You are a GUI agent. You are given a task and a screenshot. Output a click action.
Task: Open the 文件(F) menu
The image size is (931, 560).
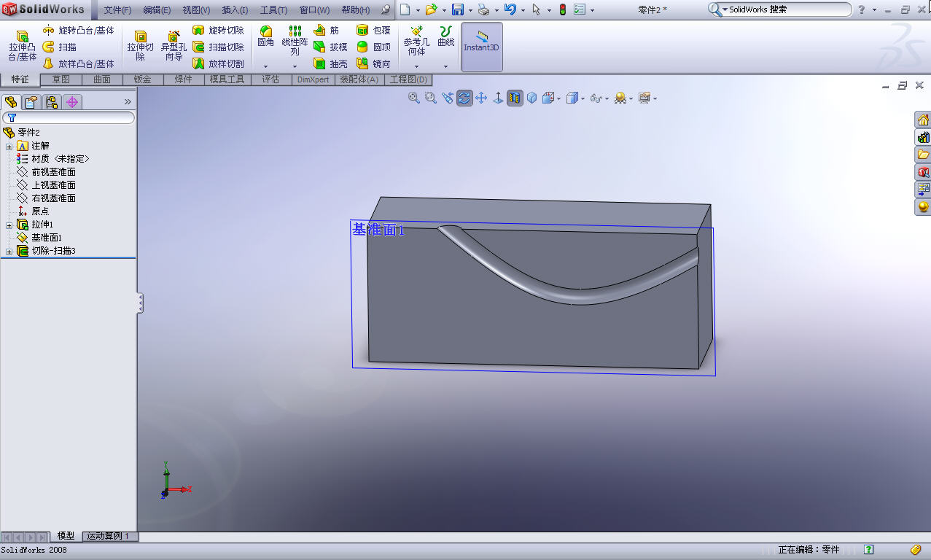click(117, 10)
